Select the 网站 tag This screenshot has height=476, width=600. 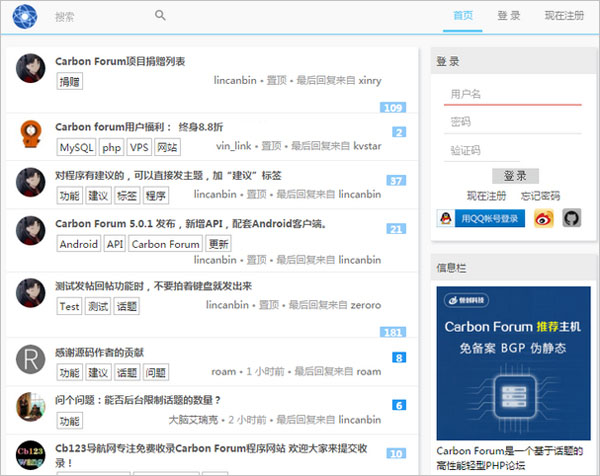(x=168, y=147)
